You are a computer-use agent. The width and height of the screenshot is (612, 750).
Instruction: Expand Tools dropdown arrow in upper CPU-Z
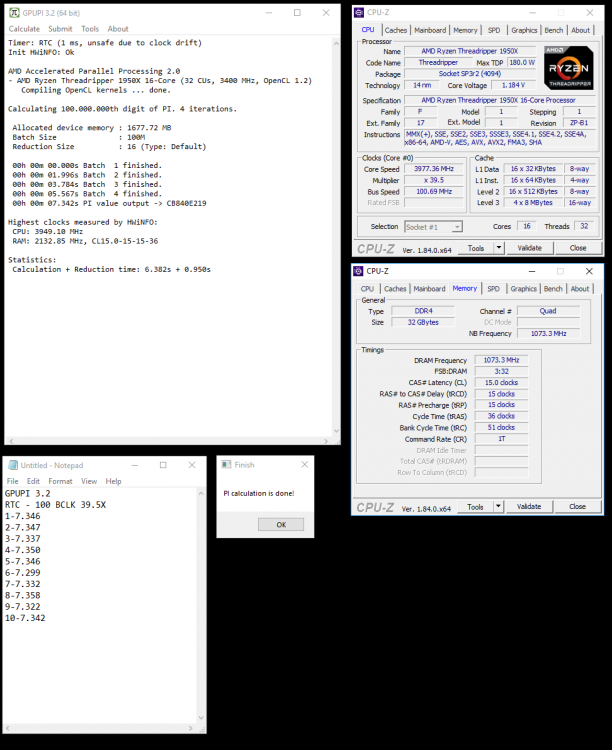pyautogui.click(x=499, y=248)
